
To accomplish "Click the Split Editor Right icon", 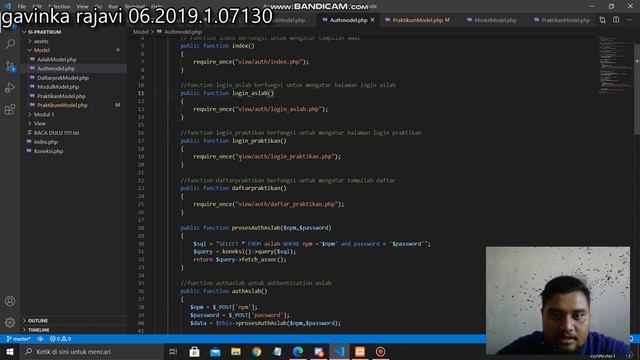I will click(616, 20).
